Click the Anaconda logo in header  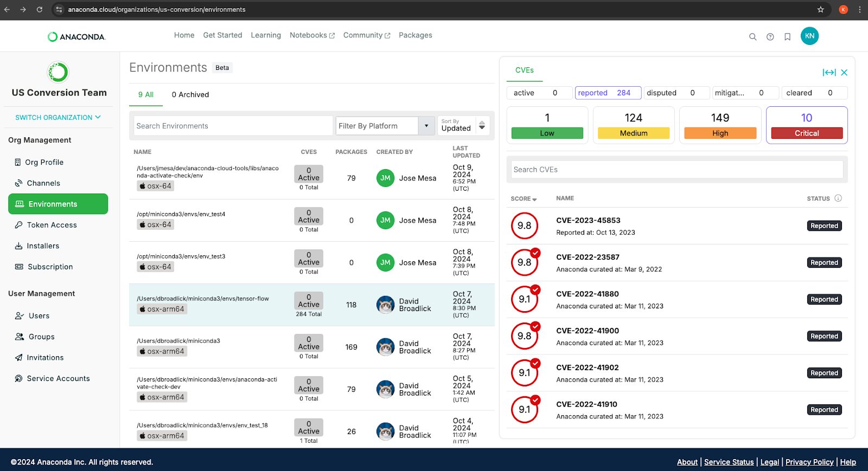click(x=76, y=37)
